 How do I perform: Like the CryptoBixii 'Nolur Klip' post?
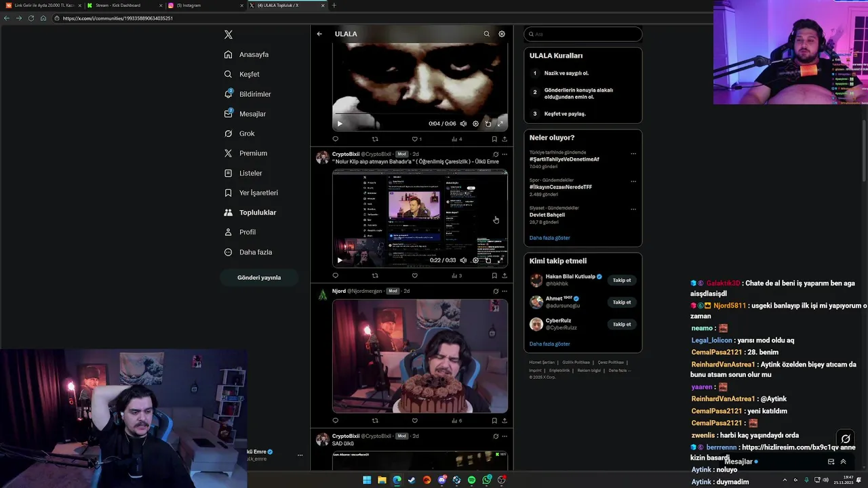[414, 276]
